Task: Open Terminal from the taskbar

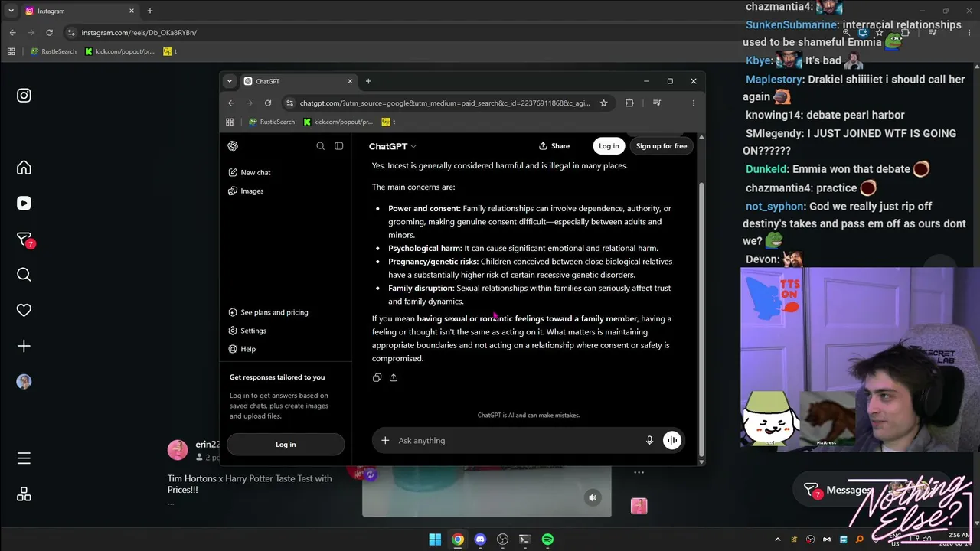Action: click(x=524, y=540)
